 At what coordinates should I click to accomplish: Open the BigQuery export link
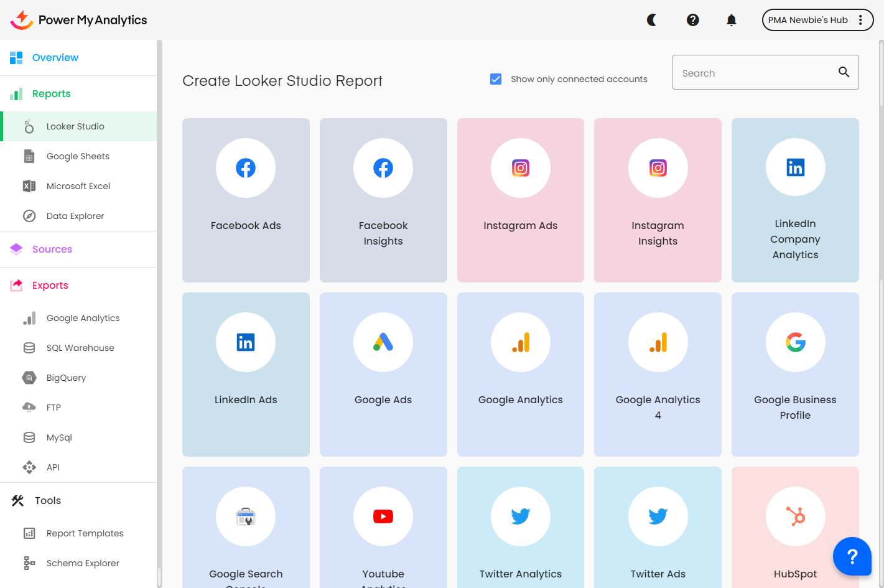click(66, 378)
